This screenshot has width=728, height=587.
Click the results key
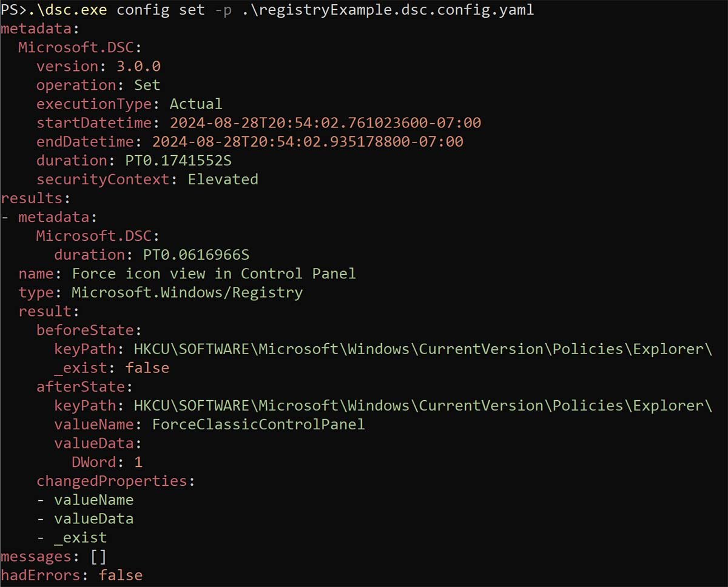pos(31,198)
